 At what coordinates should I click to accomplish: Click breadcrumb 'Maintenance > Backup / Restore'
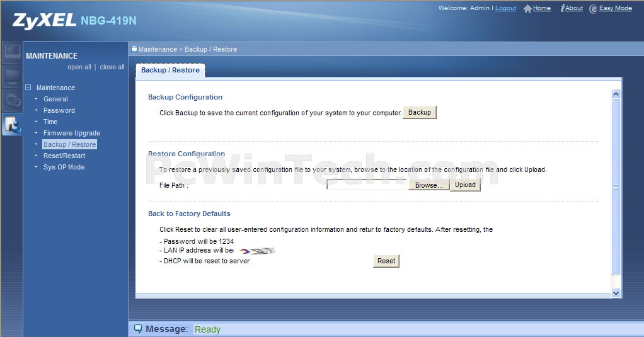188,49
